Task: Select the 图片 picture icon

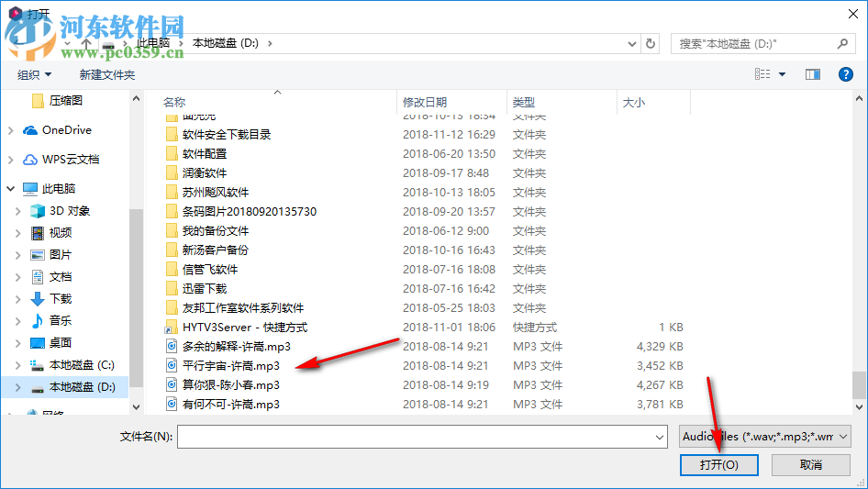Action: pyautogui.click(x=37, y=255)
